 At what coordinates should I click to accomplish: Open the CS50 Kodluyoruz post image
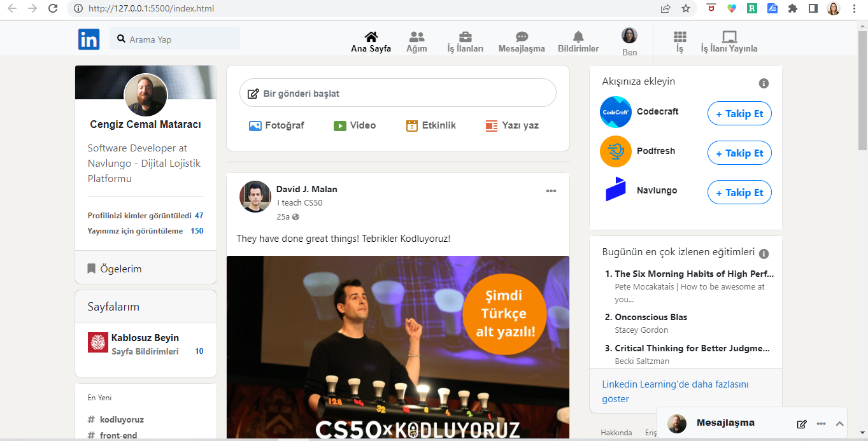(398, 348)
